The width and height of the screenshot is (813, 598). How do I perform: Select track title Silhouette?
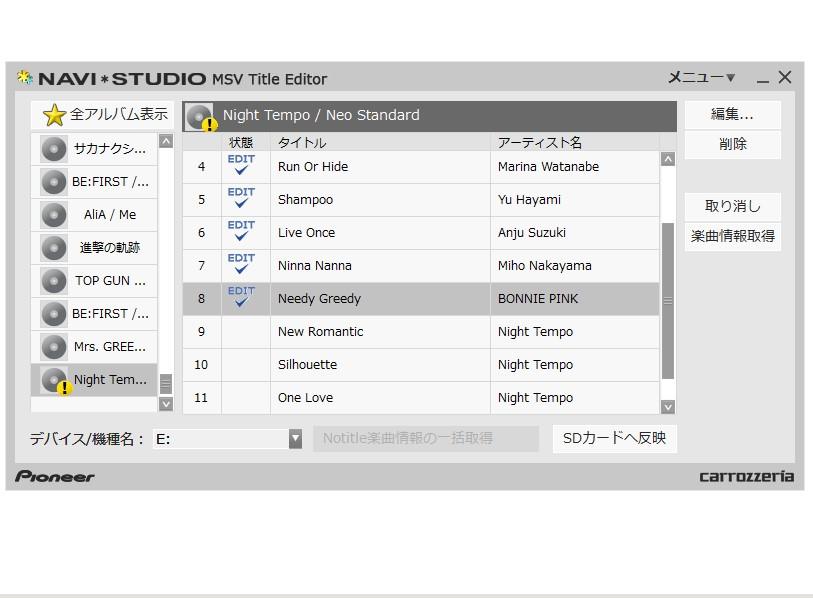pos(307,365)
